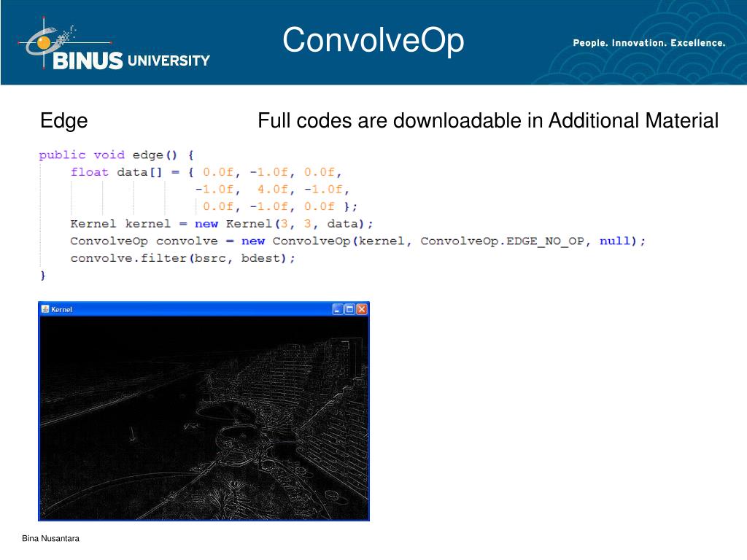747x560 pixels.
Task: Close the Kernel window
Action: [x=362, y=309]
